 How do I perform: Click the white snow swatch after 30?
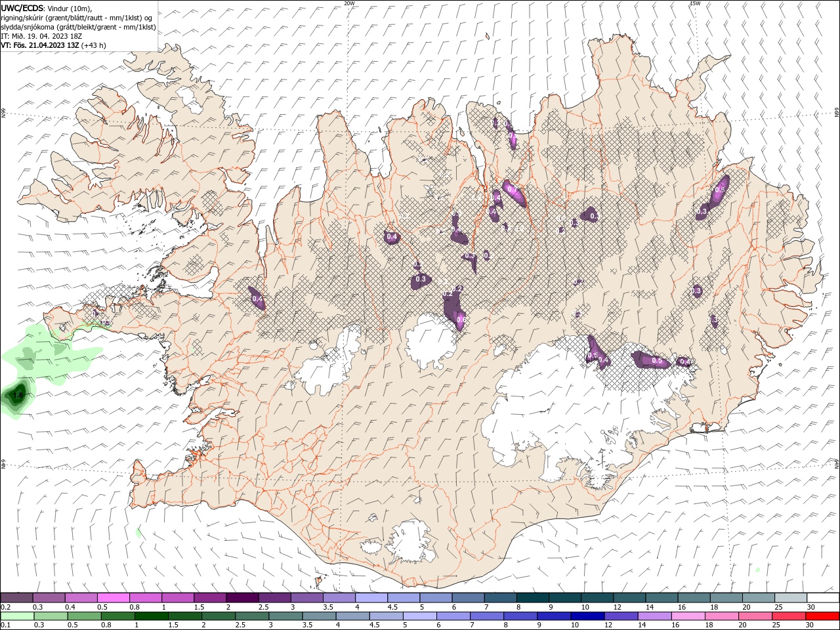click(823, 598)
